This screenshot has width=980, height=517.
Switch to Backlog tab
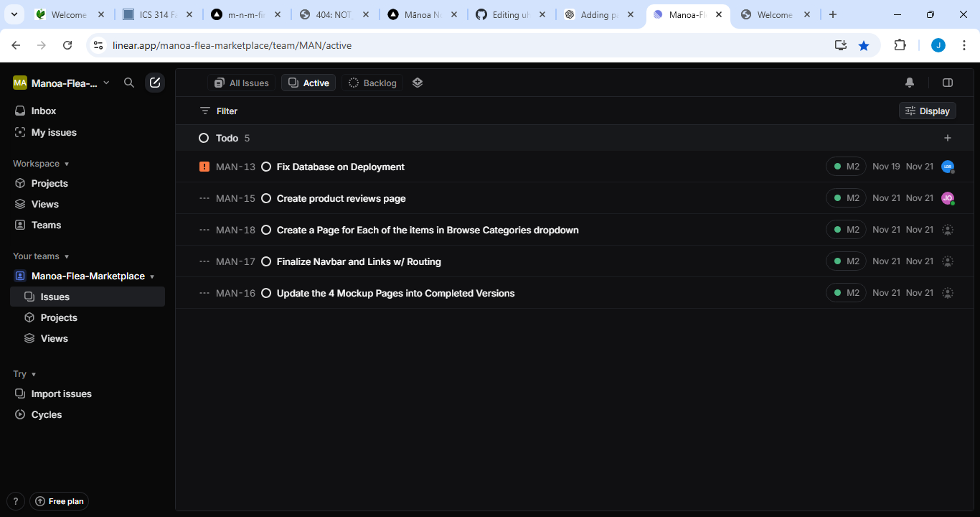tap(372, 83)
